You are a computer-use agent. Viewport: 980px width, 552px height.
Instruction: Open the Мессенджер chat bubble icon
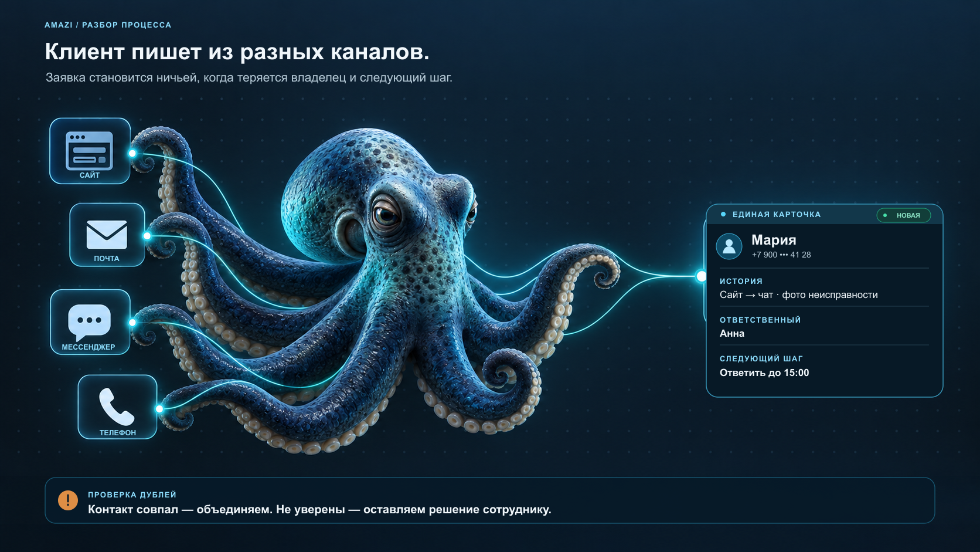pos(89,321)
